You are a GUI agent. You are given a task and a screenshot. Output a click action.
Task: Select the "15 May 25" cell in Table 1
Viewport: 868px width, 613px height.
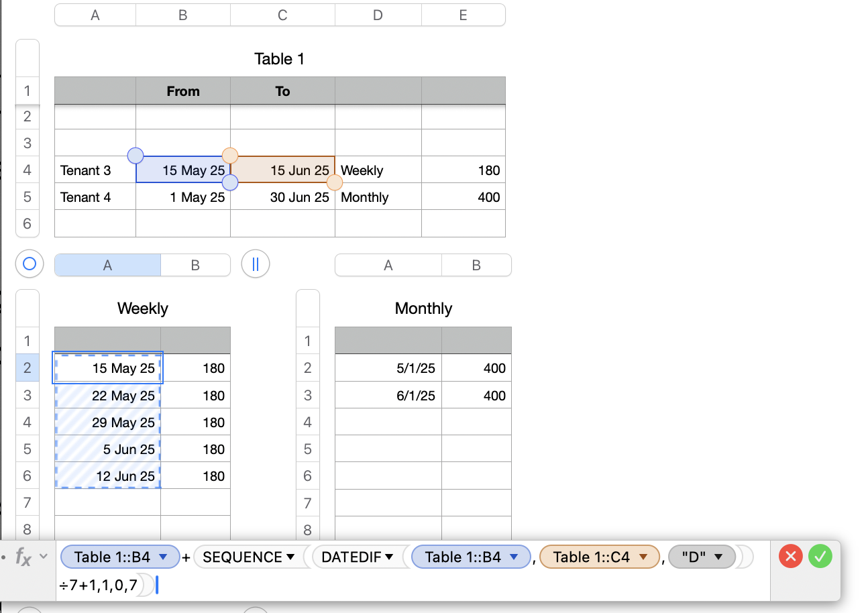coord(183,170)
